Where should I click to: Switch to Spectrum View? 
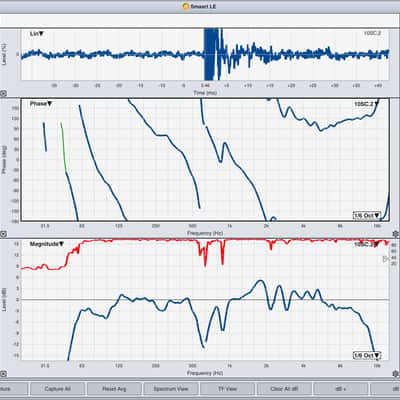point(171,389)
